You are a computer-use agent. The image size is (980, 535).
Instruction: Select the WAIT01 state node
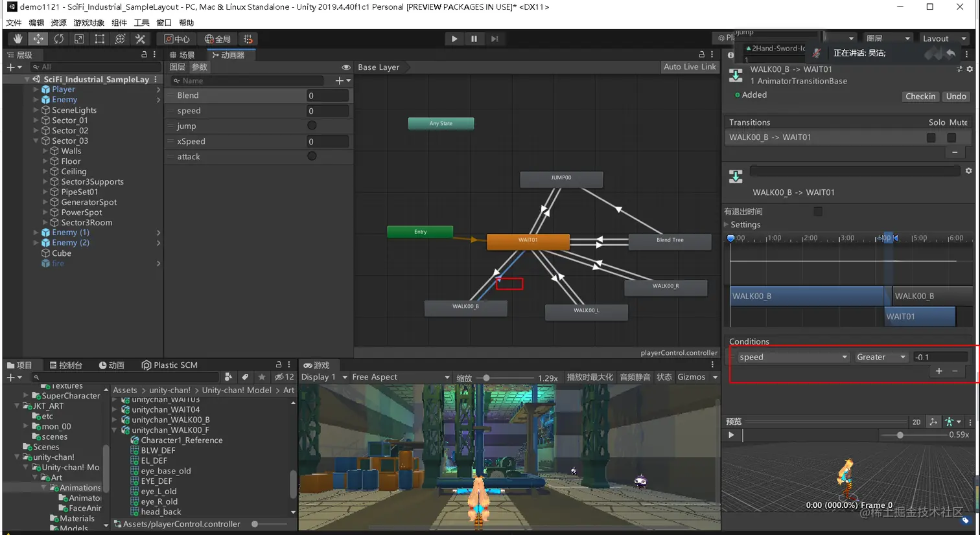[528, 240]
